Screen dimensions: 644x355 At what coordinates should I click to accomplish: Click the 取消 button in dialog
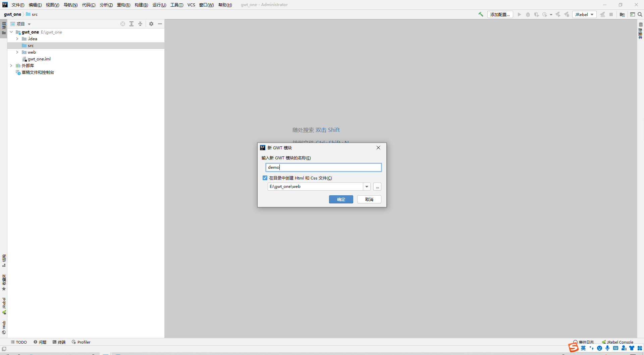click(x=369, y=199)
